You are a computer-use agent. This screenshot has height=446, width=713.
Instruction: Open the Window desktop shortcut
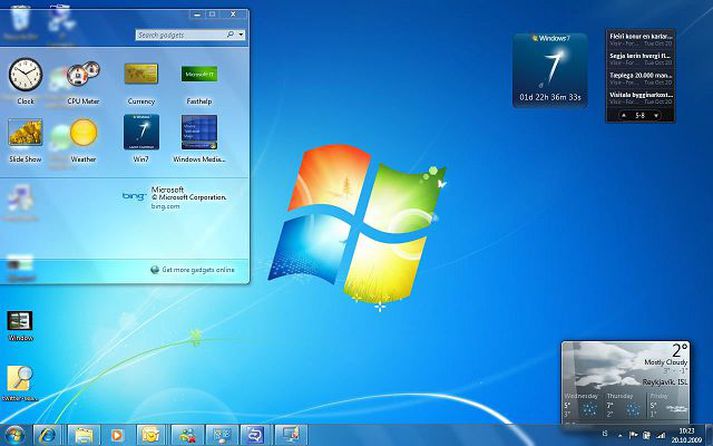(20, 326)
